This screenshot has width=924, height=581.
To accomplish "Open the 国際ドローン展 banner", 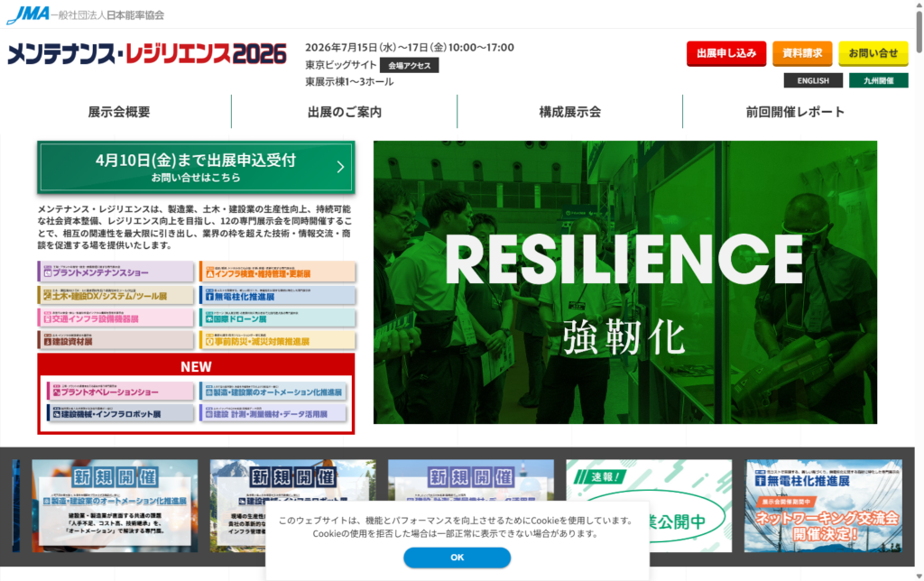I will [277, 318].
